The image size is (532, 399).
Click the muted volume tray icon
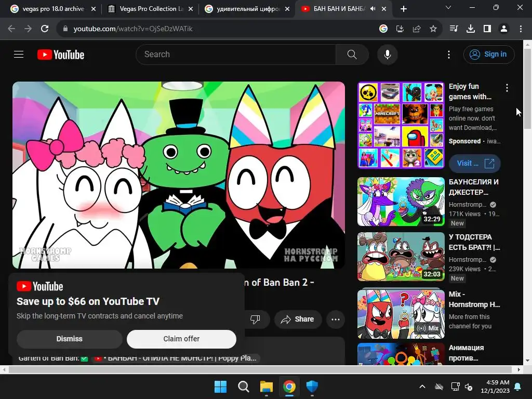(x=469, y=387)
